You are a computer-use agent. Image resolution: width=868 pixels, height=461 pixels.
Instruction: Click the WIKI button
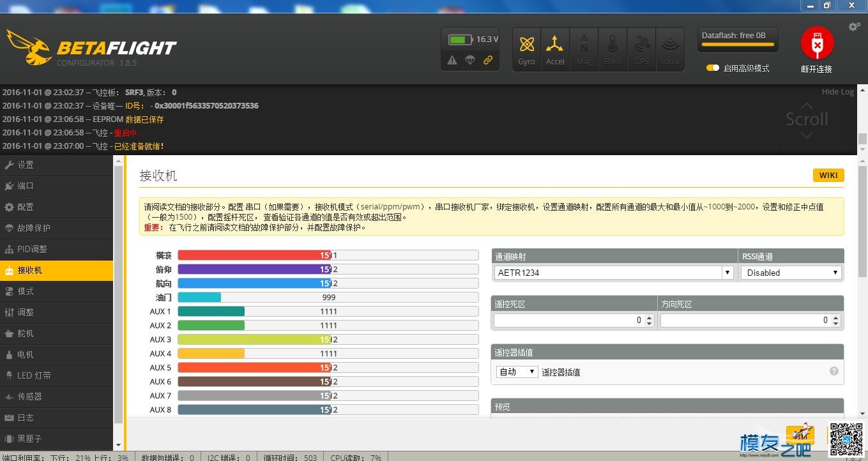pyautogui.click(x=828, y=176)
